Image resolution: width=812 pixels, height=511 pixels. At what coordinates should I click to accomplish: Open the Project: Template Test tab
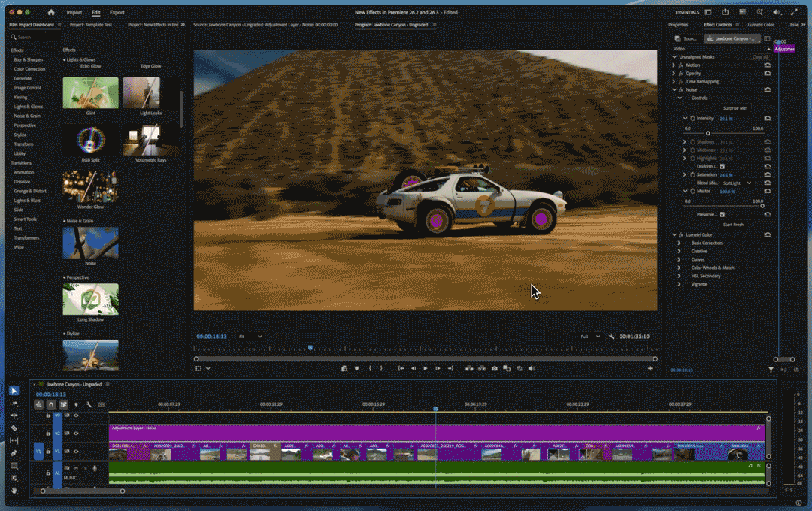91,24
